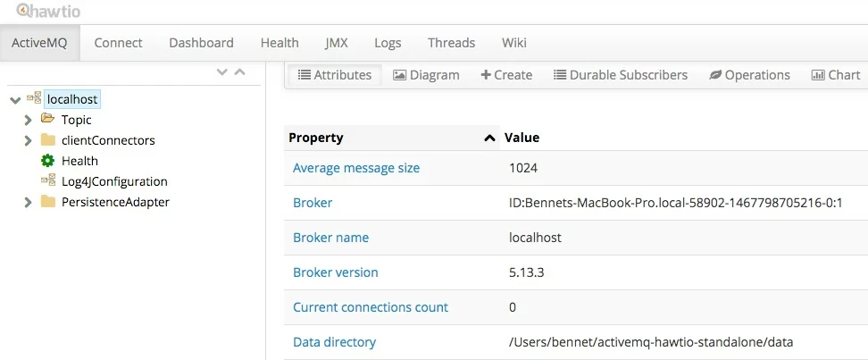The height and width of the screenshot is (360, 868).
Task: Click the clientConnectors folder icon
Action: click(x=48, y=139)
